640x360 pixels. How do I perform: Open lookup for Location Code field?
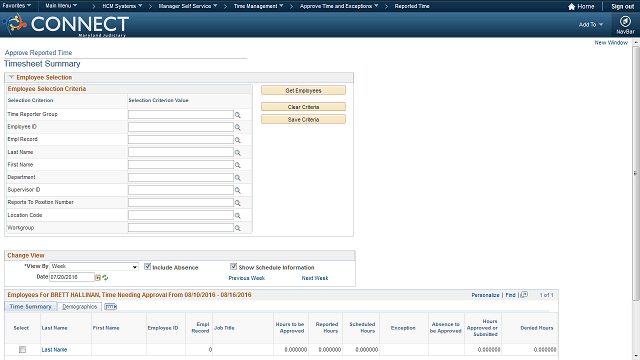(x=238, y=216)
